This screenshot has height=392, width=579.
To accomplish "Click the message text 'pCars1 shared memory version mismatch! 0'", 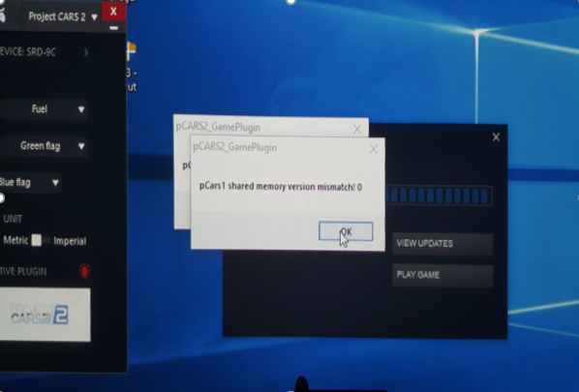I will click(x=281, y=187).
